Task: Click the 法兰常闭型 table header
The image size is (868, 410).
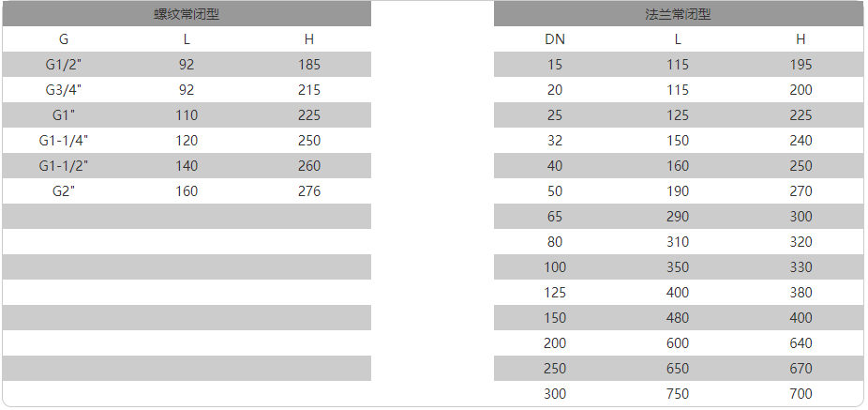Action: [x=678, y=14]
